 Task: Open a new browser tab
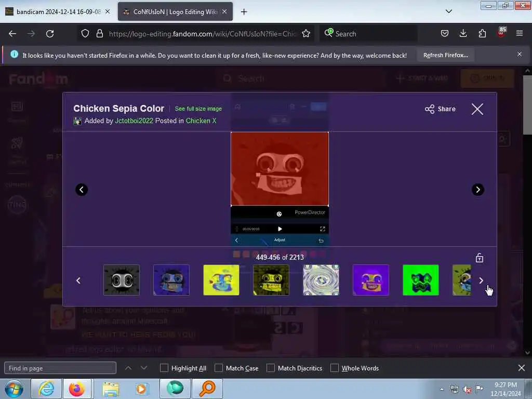244,12
